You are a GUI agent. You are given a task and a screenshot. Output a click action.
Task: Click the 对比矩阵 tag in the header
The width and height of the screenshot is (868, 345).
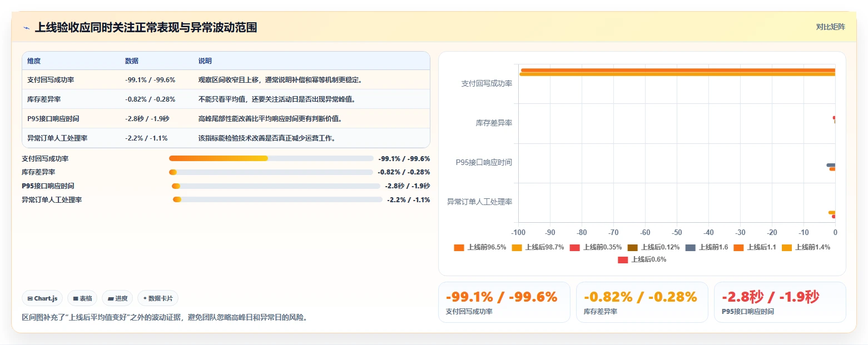(x=830, y=27)
